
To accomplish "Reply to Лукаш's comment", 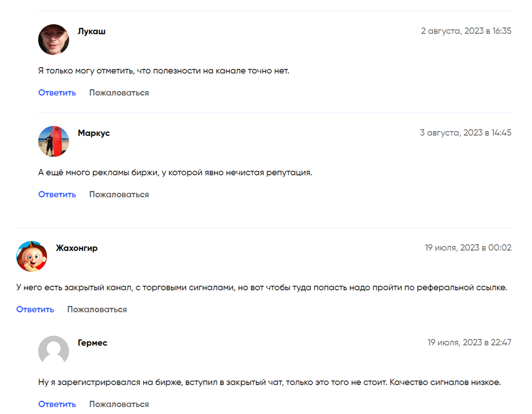I will click(57, 93).
